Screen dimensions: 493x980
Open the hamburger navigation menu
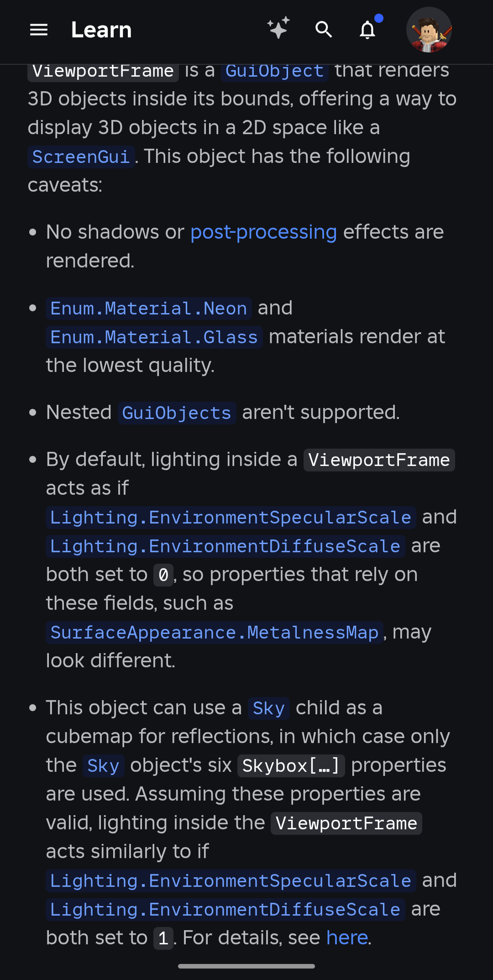39,30
